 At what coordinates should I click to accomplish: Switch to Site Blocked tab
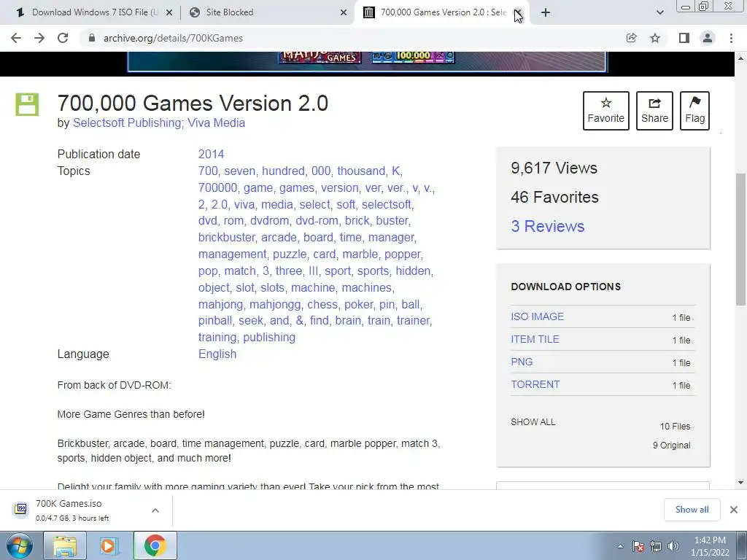tap(230, 12)
